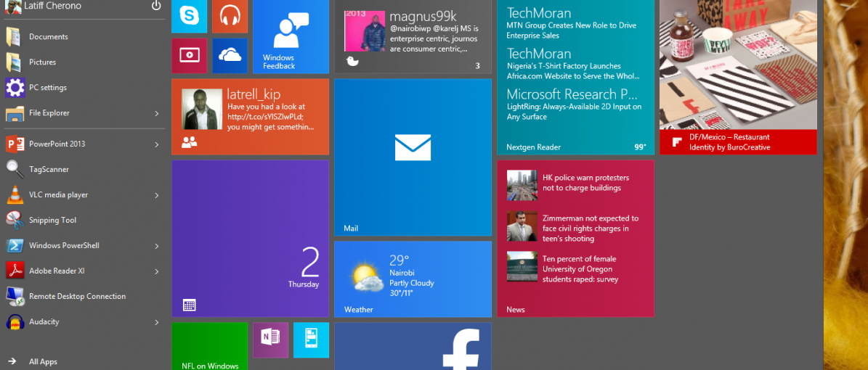
Task: Launch TagScanner
Action: coord(85,169)
